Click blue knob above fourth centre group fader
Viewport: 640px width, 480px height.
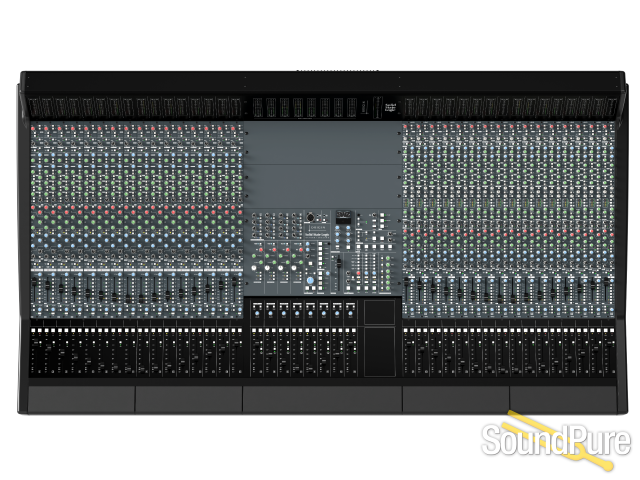[297, 313]
